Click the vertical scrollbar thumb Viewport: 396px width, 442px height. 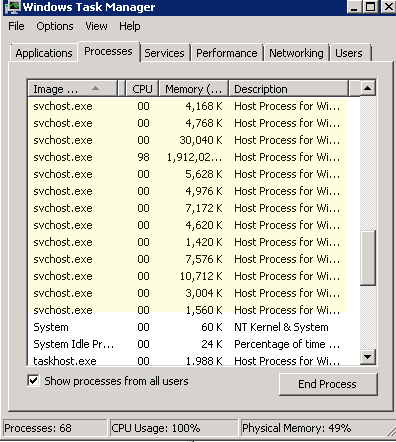tap(368, 257)
